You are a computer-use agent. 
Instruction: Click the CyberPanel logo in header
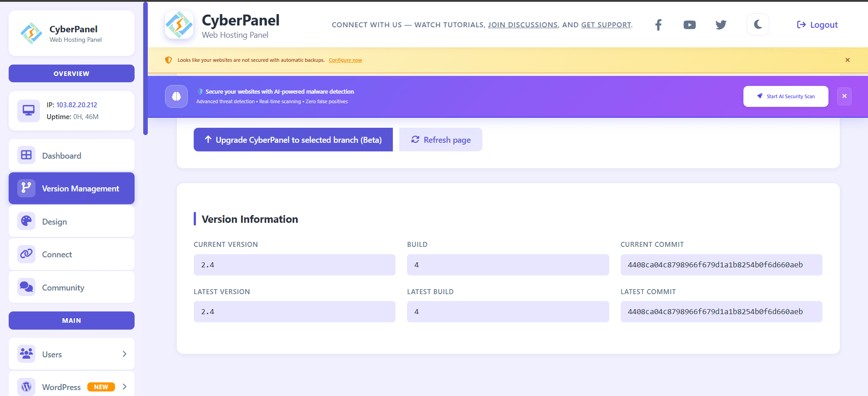(x=179, y=25)
